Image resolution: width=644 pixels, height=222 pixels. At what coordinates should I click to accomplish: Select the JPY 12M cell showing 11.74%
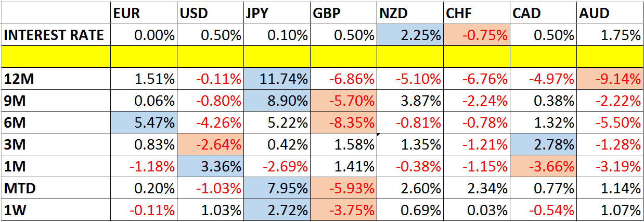277,79
